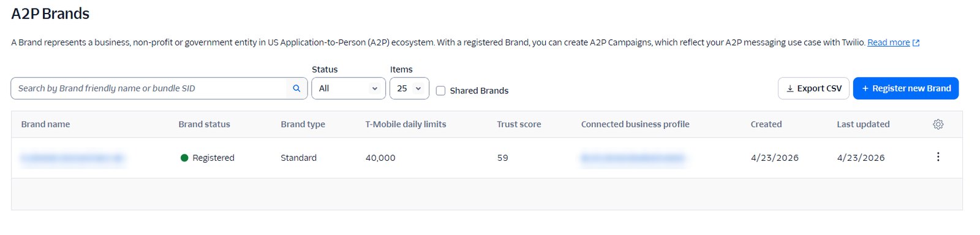This screenshot has width=980, height=235.
Task: Click the 40,000 daily limit value
Action: pyautogui.click(x=380, y=158)
